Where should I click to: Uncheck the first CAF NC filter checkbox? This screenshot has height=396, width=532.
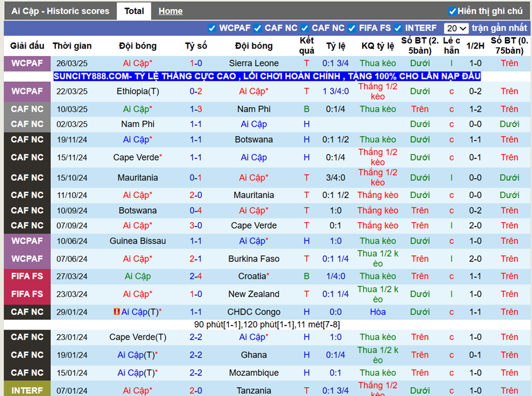(257, 29)
